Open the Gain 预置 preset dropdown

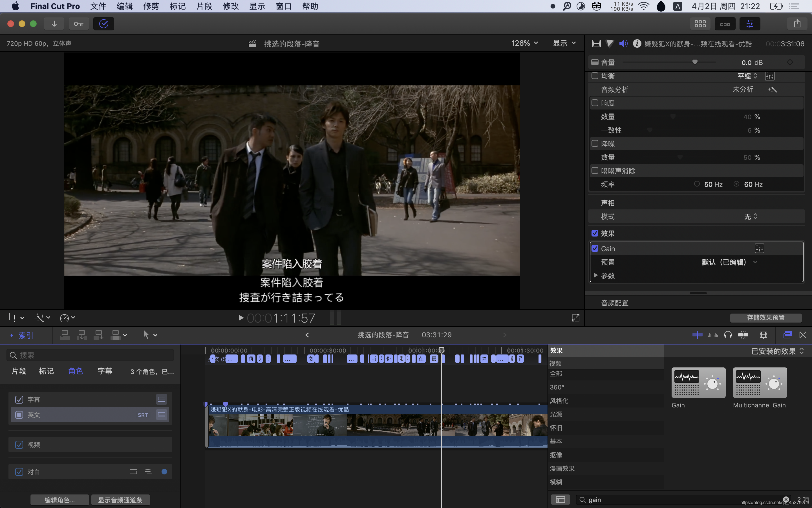tap(729, 262)
